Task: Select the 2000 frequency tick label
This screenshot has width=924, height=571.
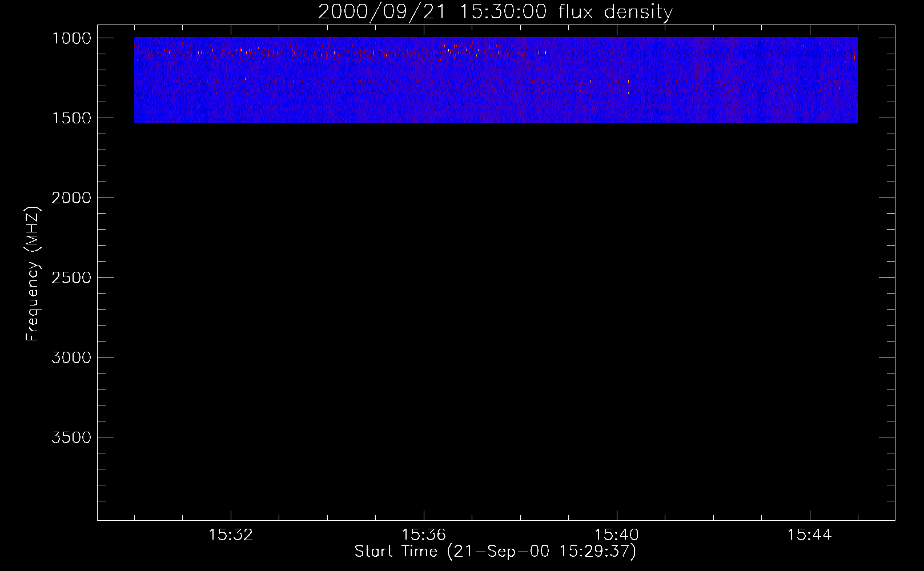Action: click(71, 198)
